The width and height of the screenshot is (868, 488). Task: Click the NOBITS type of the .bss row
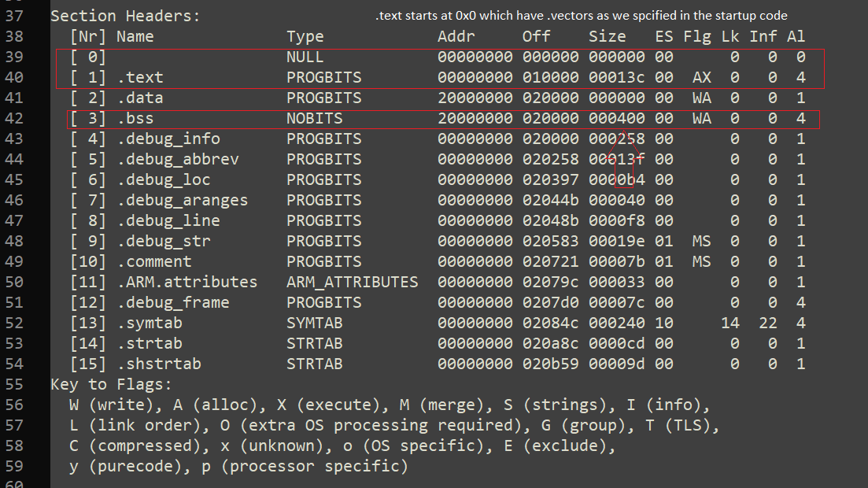point(315,118)
